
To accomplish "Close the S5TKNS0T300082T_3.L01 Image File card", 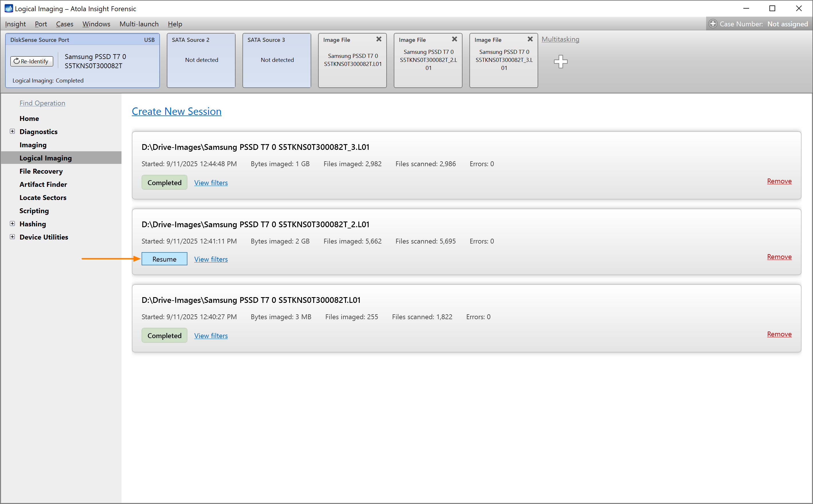I will click(530, 39).
